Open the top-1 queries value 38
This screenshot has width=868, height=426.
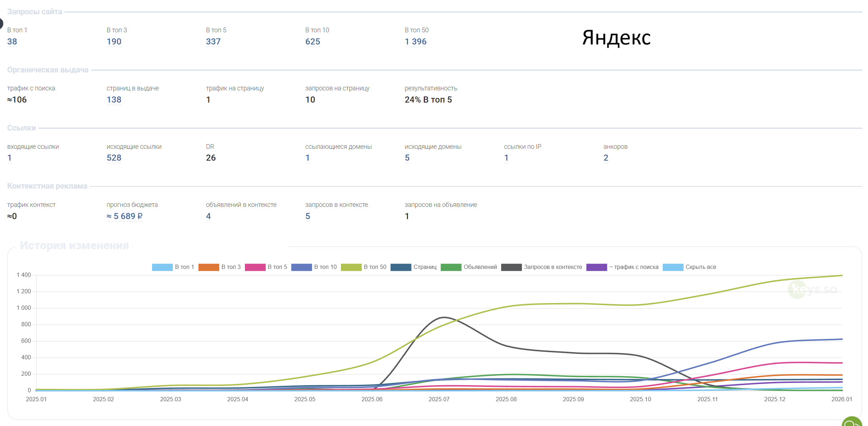point(12,42)
